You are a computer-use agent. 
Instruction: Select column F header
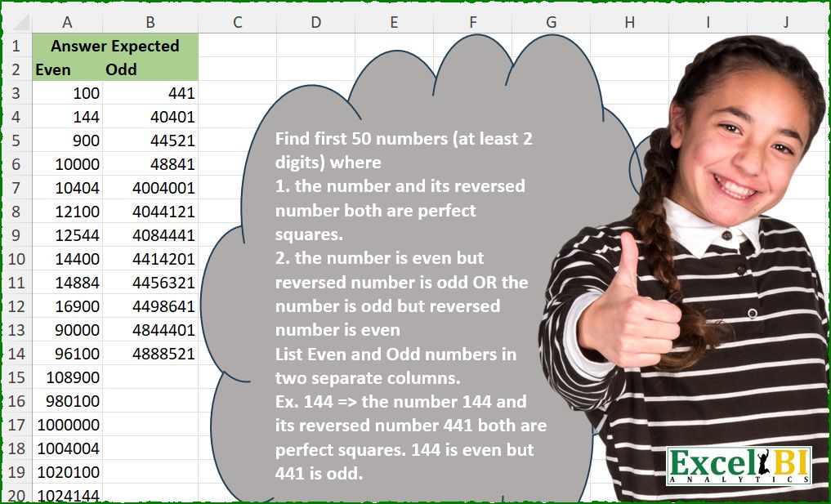click(x=472, y=22)
